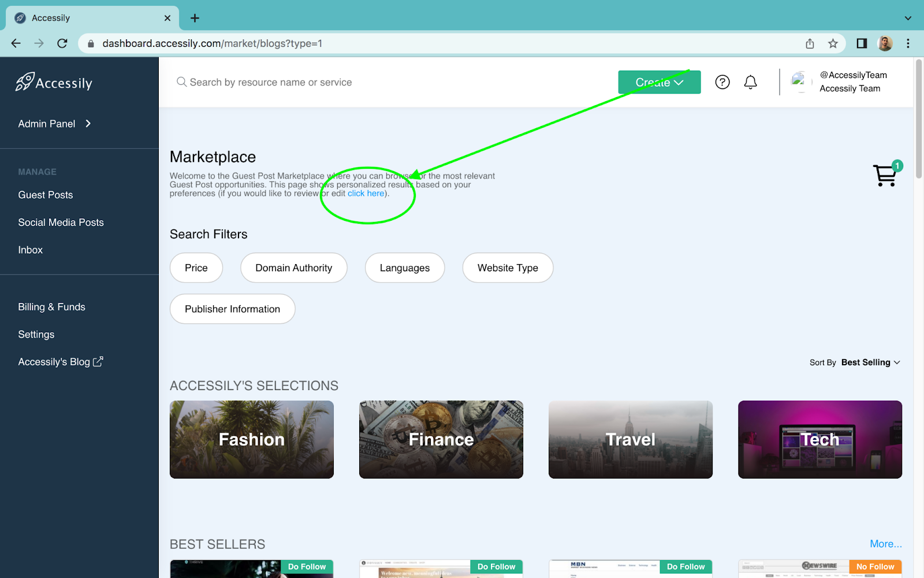Image resolution: width=924 pixels, height=578 pixels.
Task: Bookmark this page with the star
Action: (833, 43)
